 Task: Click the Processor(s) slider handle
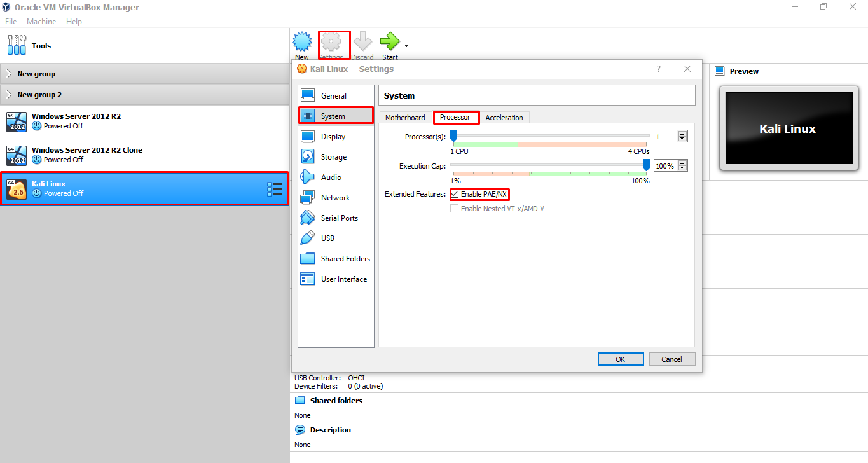(454, 135)
